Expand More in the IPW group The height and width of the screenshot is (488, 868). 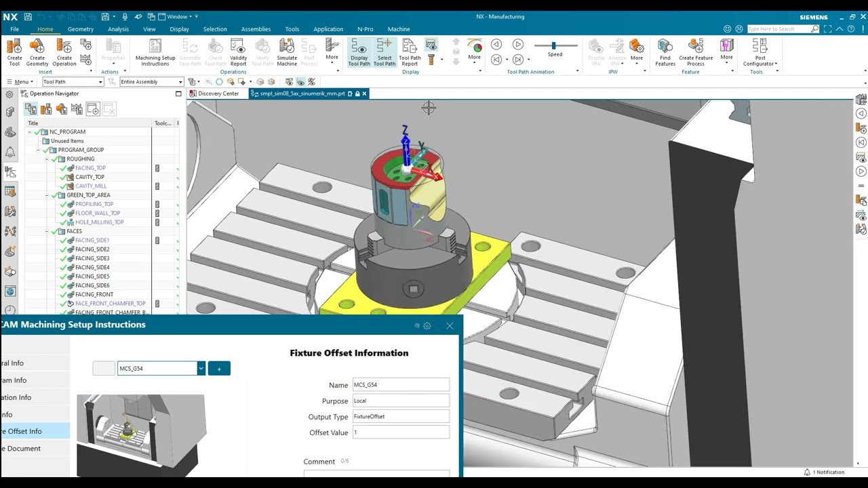pyautogui.click(x=637, y=52)
